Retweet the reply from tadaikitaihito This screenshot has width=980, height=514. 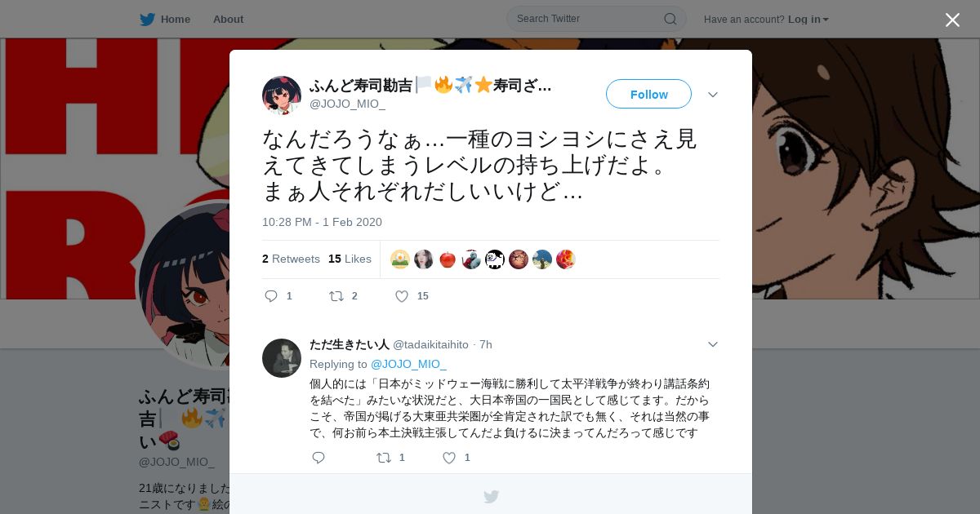coord(384,458)
